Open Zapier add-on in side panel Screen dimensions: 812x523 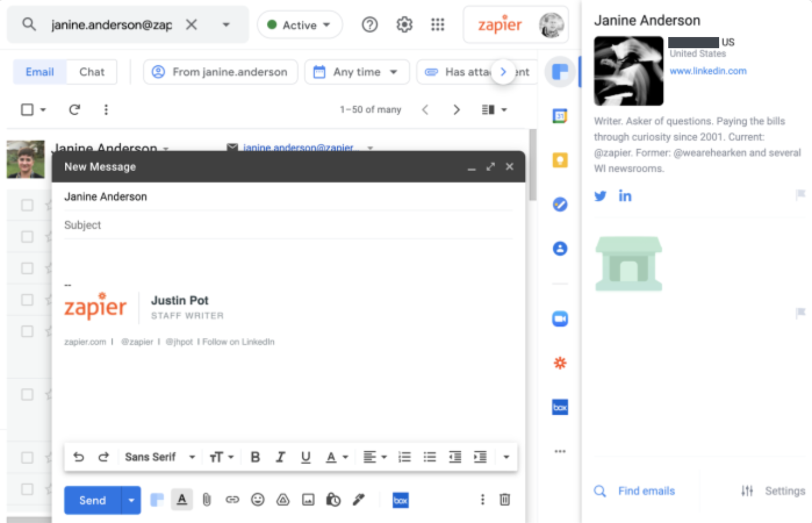[560, 363]
